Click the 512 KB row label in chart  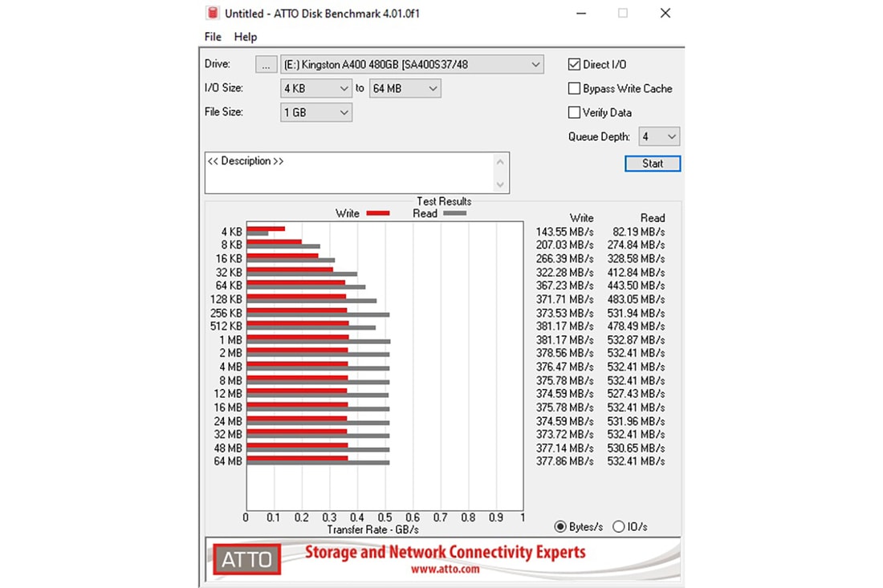226,326
